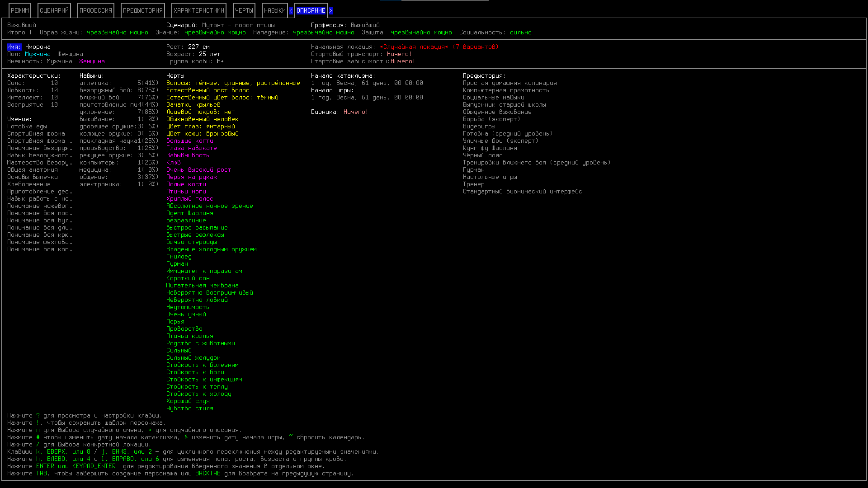The width and height of the screenshot is (868, 488).
Task: Open the ПРЕДЫСТОРИЯ tab
Action: (x=143, y=11)
